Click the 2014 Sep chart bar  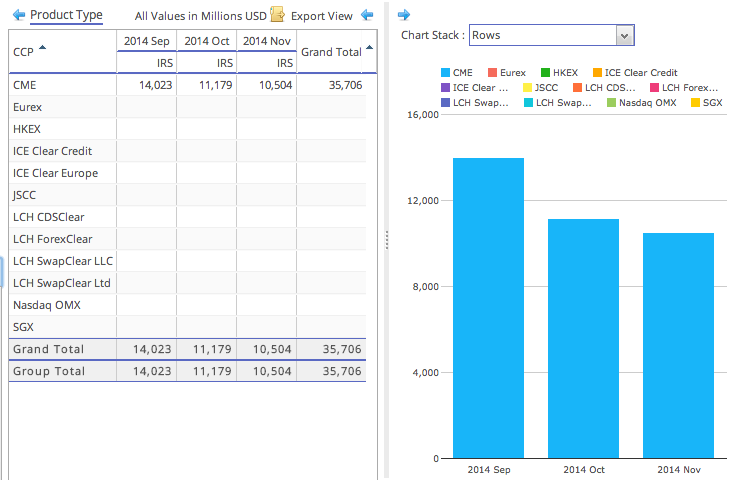(x=488, y=308)
